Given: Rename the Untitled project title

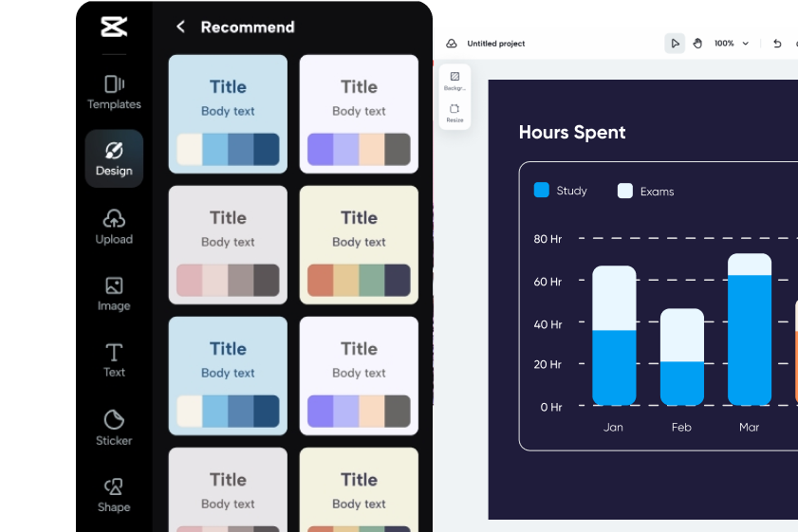Looking at the screenshot, I should (495, 44).
